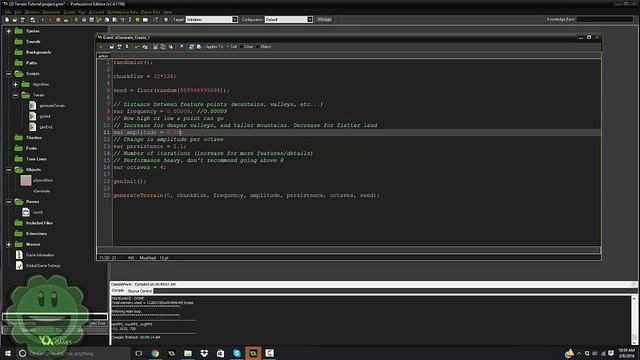Viewport: 640px width, 360px height.
Task: Select the generateTerrain script
Action: [x=52, y=106]
